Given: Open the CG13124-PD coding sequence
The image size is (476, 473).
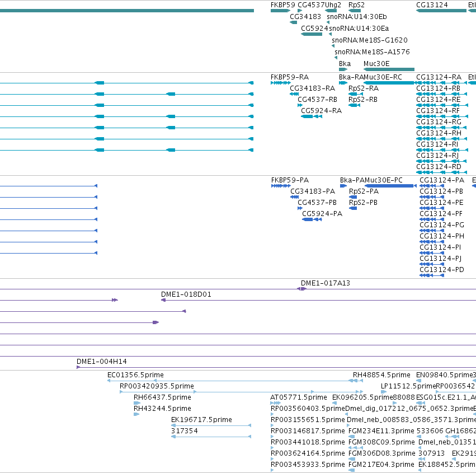Looking at the screenshot, I should click(x=432, y=275).
